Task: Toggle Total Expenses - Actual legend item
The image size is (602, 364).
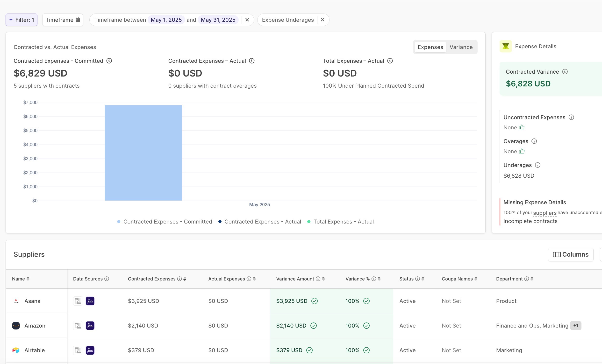Action: (x=340, y=222)
